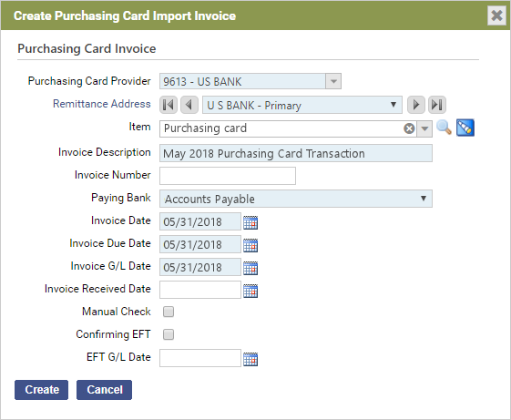Viewport: 511px width, 420px height.
Task: Open the Paying Bank dropdown
Action: tap(296, 199)
